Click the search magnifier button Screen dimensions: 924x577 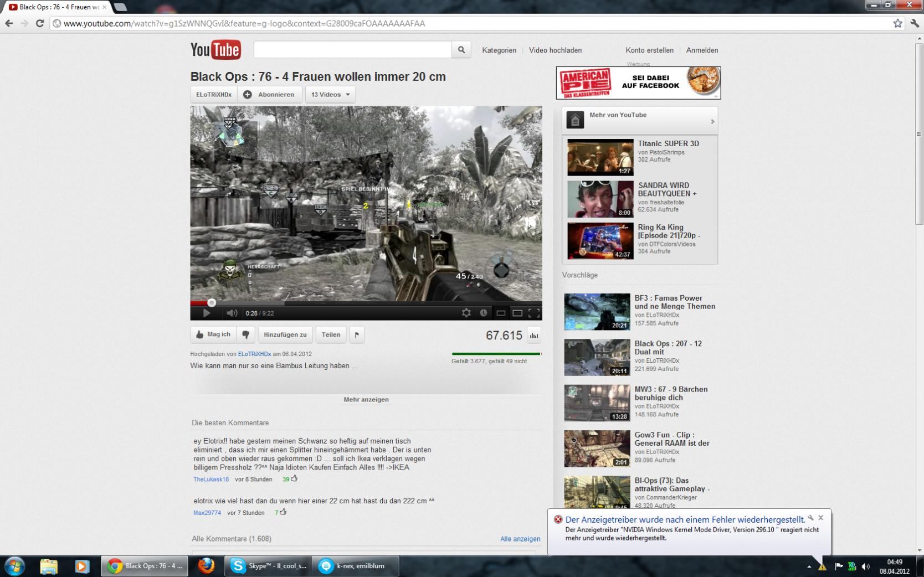tap(461, 50)
